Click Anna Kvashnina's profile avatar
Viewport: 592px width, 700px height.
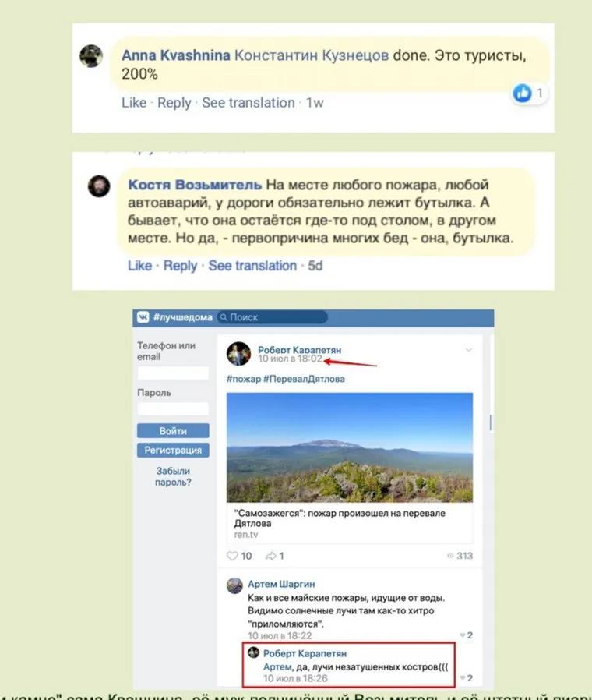pyautogui.click(x=91, y=56)
